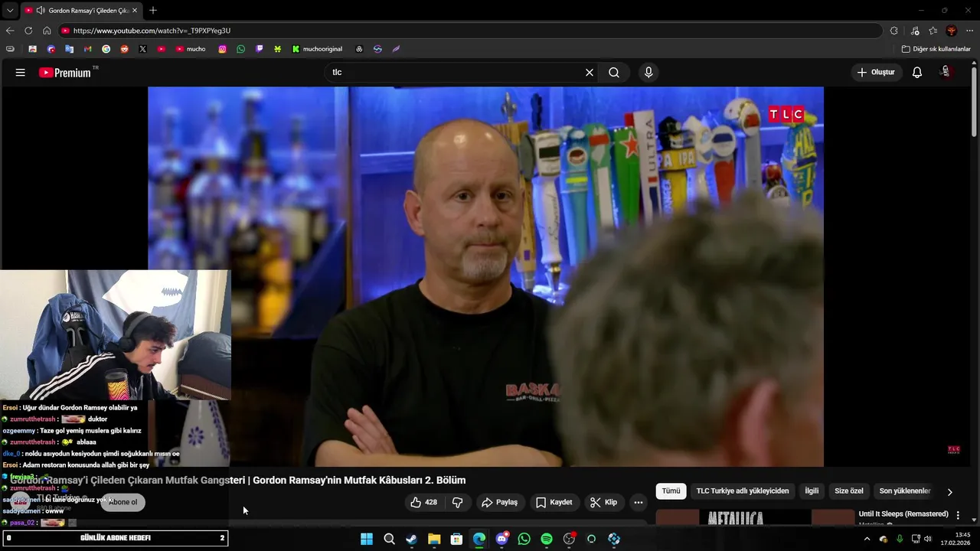Go to browser home page
The height and width of the screenshot is (551, 980).
[47, 31]
